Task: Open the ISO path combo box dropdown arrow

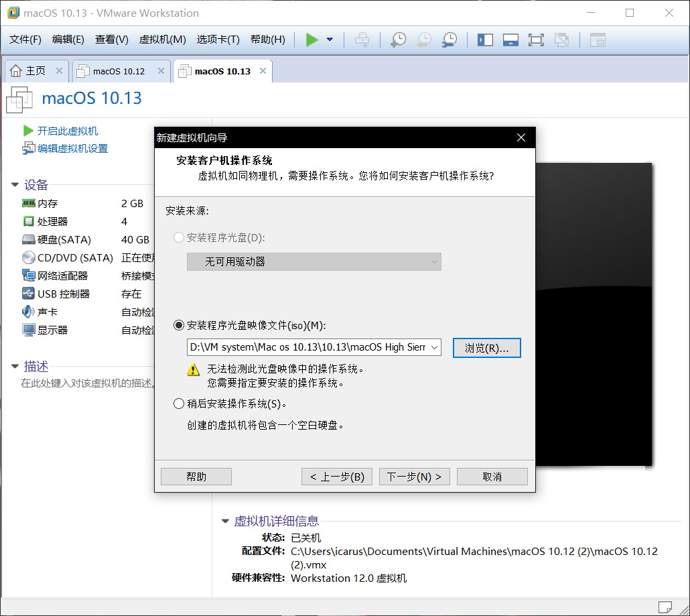Action: [x=434, y=347]
